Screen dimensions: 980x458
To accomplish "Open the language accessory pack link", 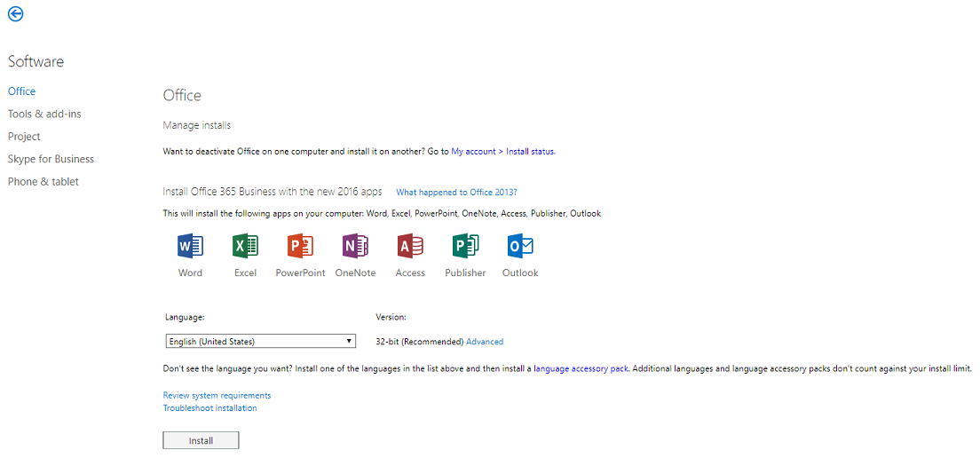I will [x=581, y=368].
